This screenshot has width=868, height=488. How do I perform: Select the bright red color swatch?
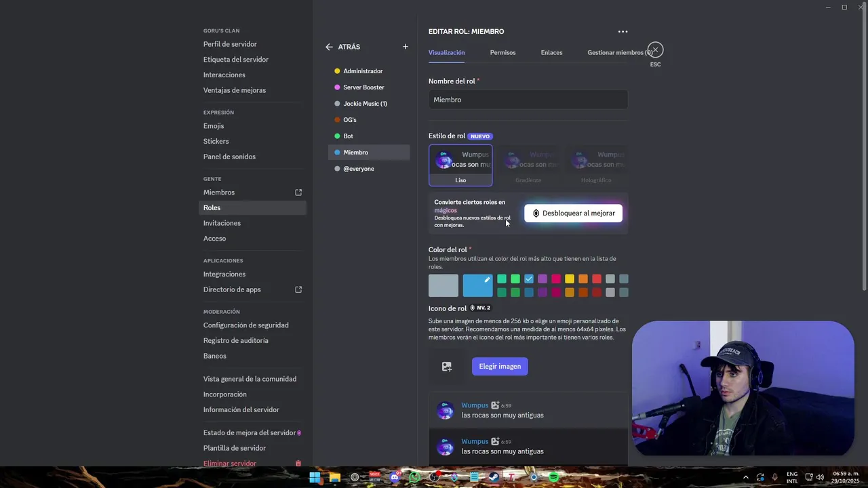pyautogui.click(x=597, y=279)
